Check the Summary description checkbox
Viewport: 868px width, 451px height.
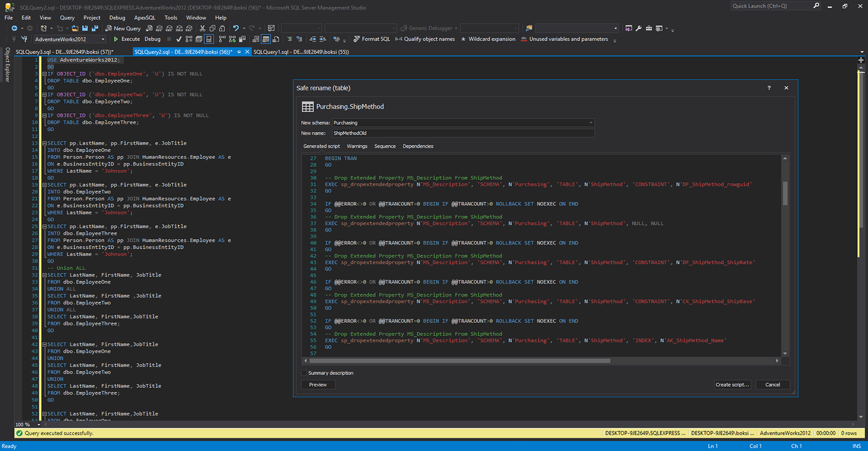point(304,373)
